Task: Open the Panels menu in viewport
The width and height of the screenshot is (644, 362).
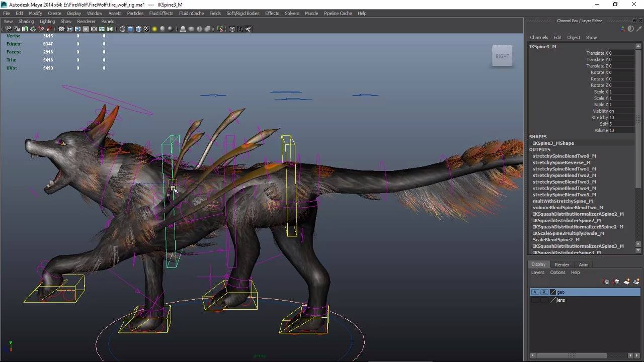Action: 108,22
